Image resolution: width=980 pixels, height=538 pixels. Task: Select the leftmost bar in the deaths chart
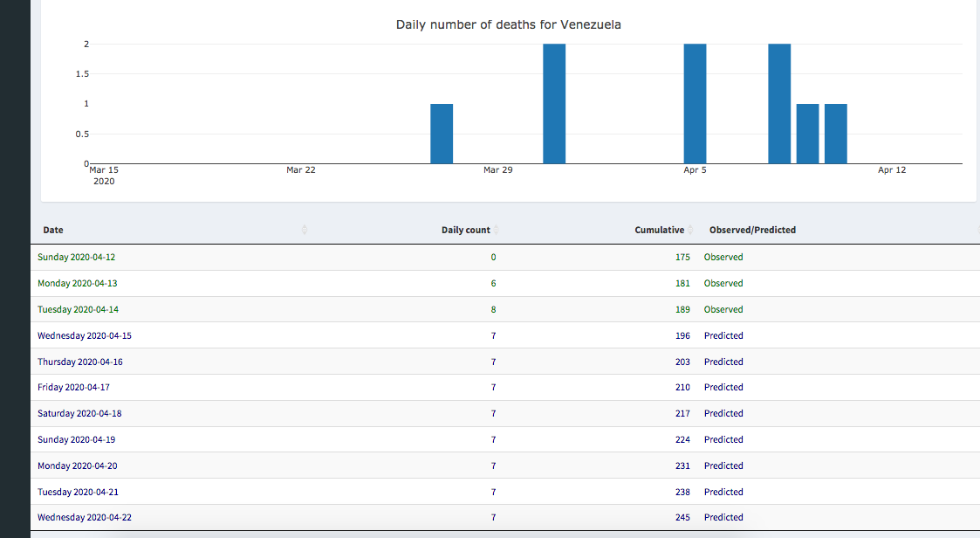coord(442,133)
